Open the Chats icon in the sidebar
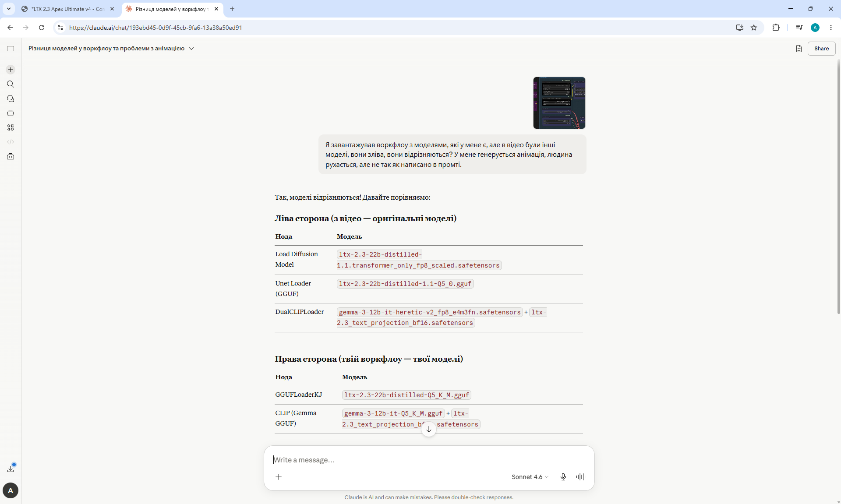 click(x=11, y=99)
